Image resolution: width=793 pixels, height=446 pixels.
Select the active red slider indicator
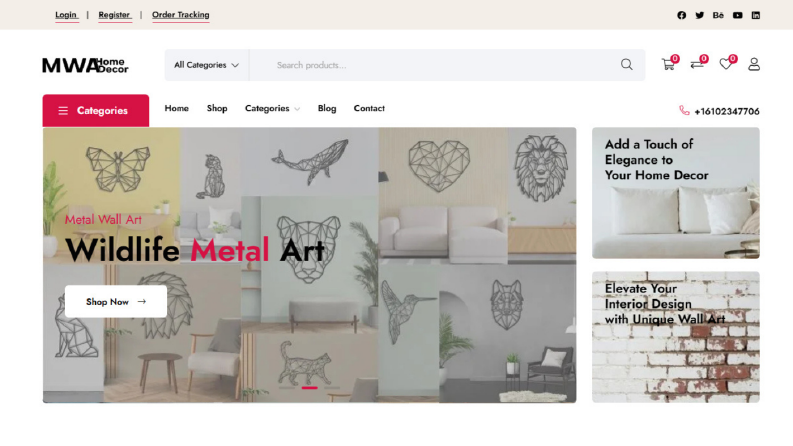pos(310,387)
